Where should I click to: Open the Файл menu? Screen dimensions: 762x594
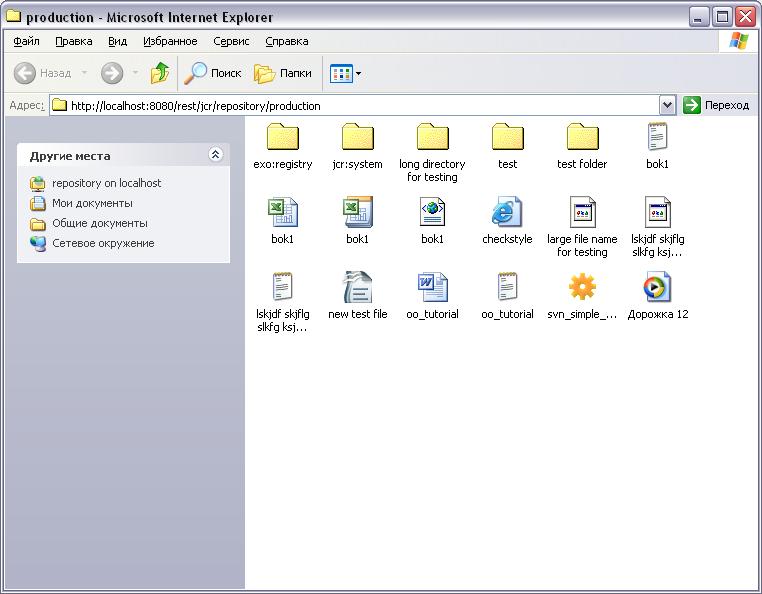pyautogui.click(x=27, y=41)
